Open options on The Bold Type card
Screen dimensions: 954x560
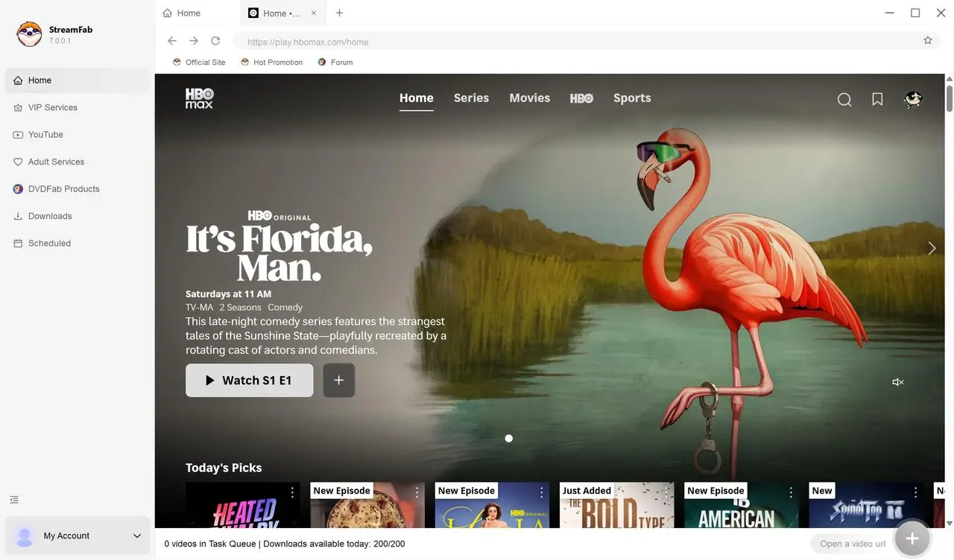click(666, 493)
